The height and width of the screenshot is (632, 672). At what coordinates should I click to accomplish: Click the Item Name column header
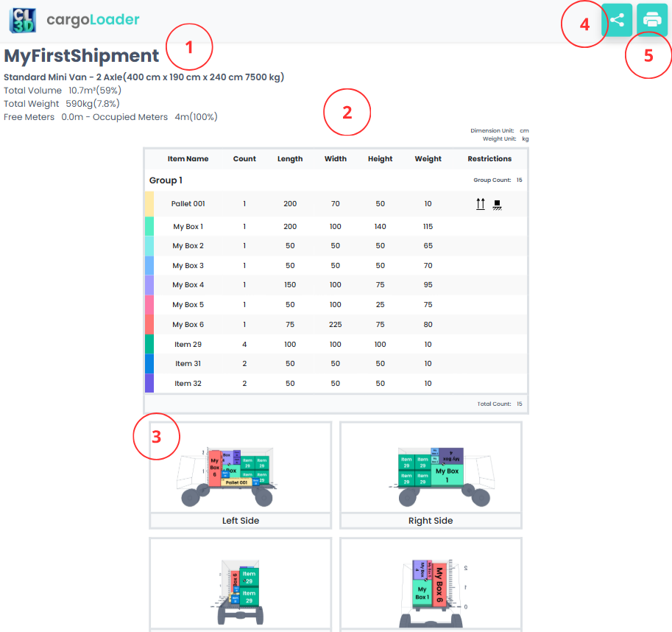[188, 158]
